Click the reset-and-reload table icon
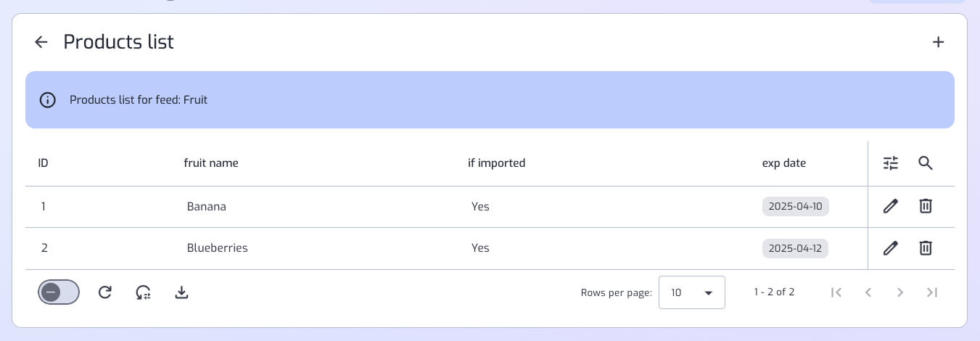Screen dimensions: 980x341 point(144,292)
